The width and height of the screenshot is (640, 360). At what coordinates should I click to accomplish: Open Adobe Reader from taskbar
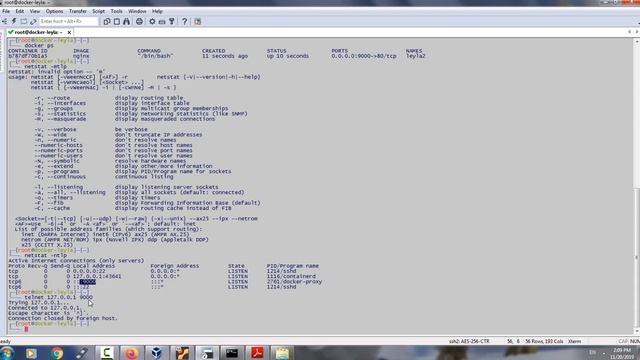(257, 353)
